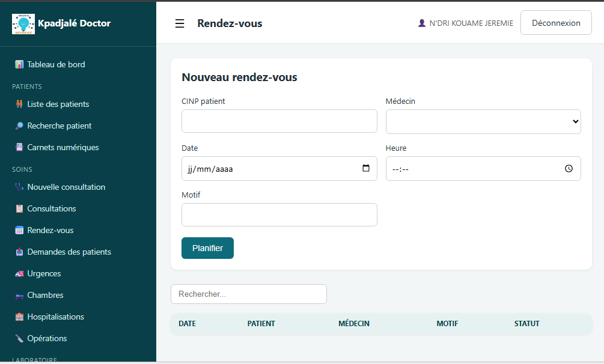Click the user profile icon beside N'DRI KOUAME JEREMIE
604x364 pixels.
pyautogui.click(x=422, y=23)
